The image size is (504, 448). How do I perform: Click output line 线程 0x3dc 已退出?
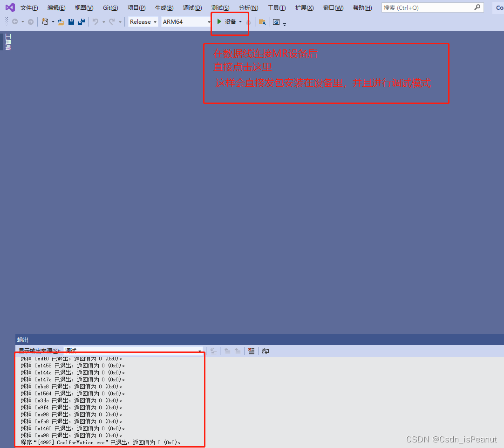pyautogui.click(x=71, y=400)
